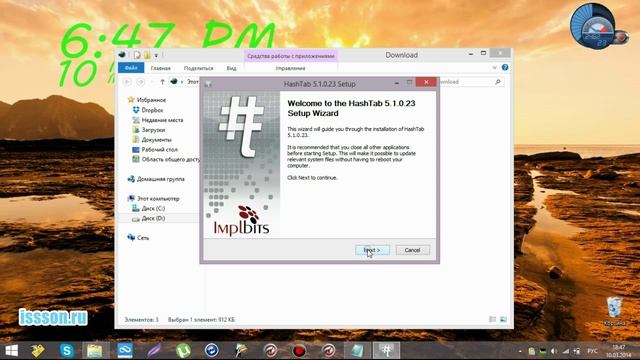Open the Корзина recycle bin on desktop
The height and width of the screenshot is (360, 640).
coord(614,311)
